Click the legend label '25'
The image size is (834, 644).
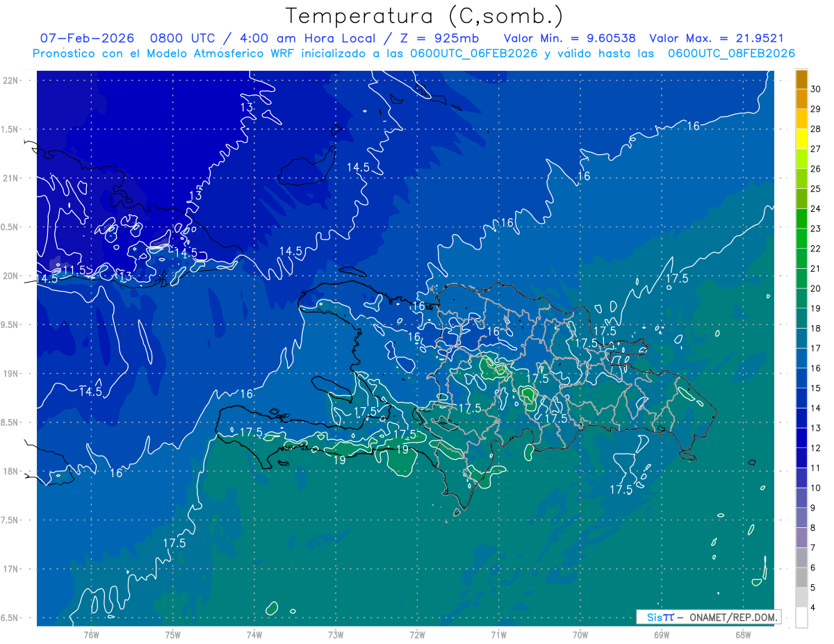click(x=816, y=188)
